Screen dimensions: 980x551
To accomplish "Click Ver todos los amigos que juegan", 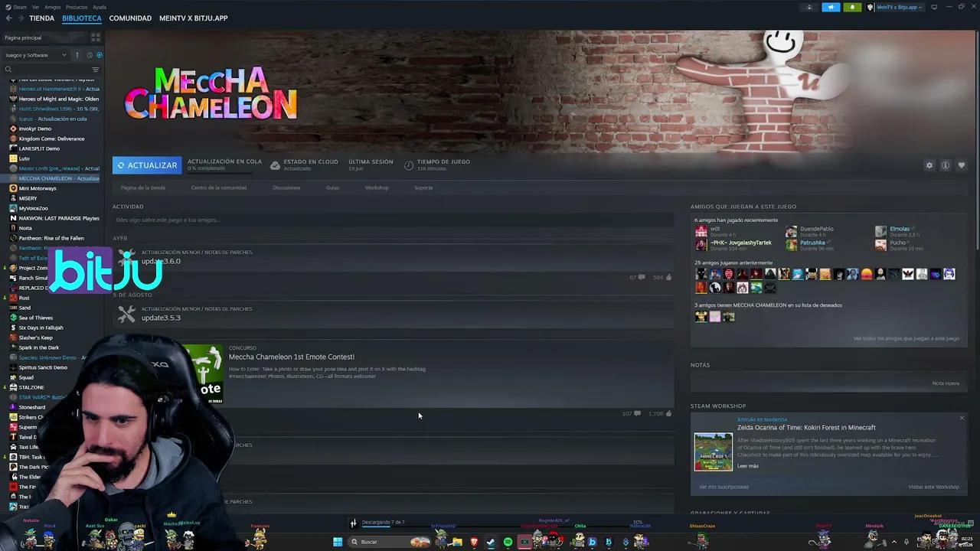I will (x=906, y=338).
